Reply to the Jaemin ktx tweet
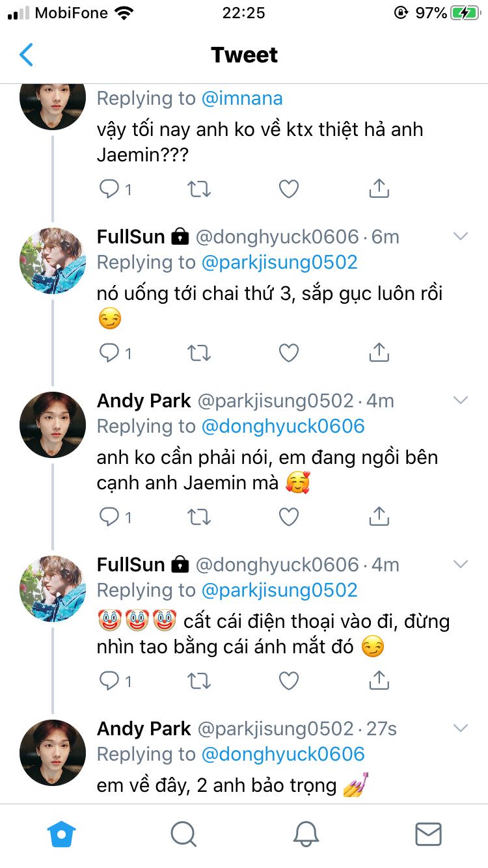488x868 pixels. click(109, 189)
